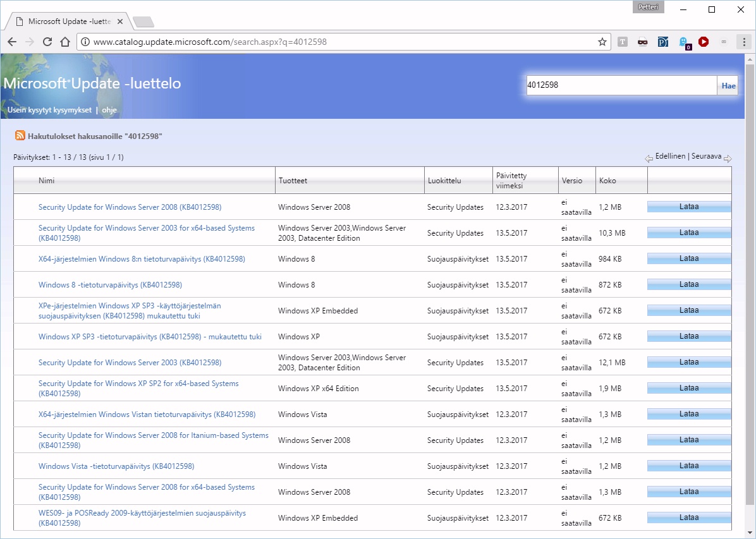Viewport: 756px width, 539px height.
Task: Open X64-järjestelmien Windows Vistan tietoturvapäivitys link
Action: pyautogui.click(x=147, y=415)
